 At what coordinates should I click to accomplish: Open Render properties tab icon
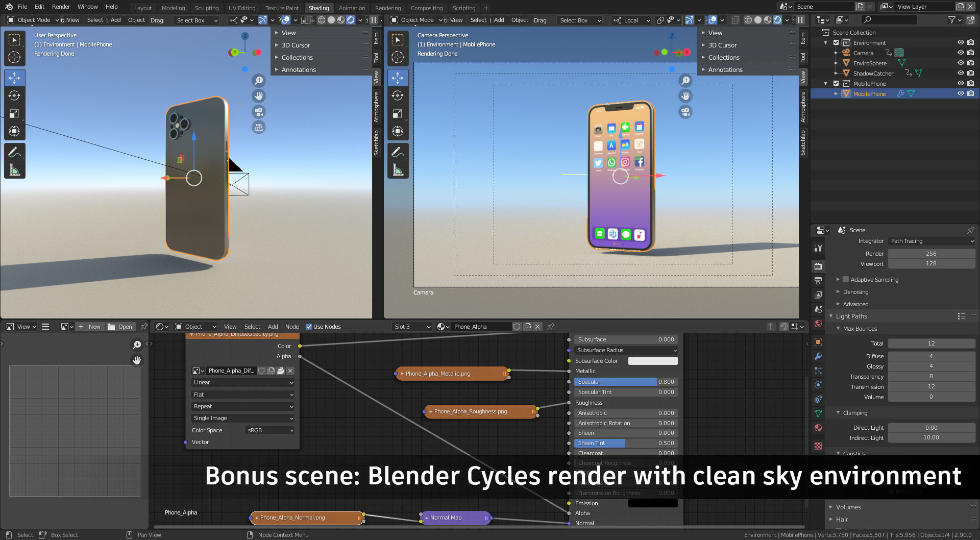click(x=818, y=266)
